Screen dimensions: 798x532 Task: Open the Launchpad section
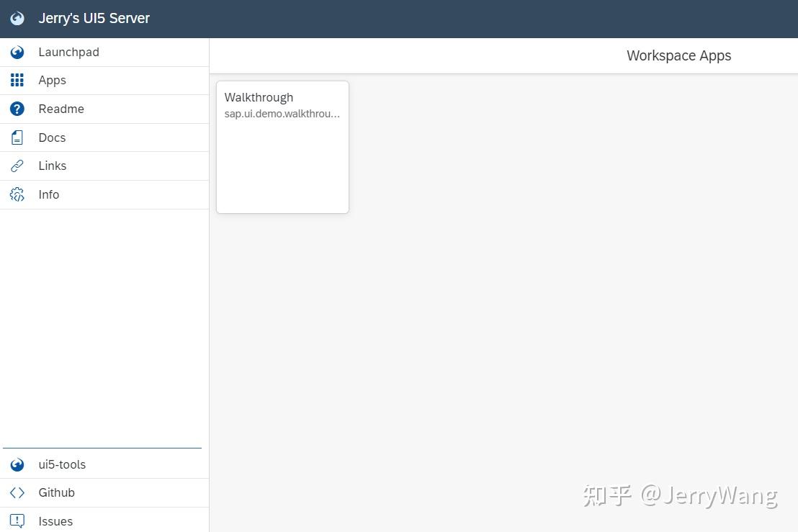68,52
